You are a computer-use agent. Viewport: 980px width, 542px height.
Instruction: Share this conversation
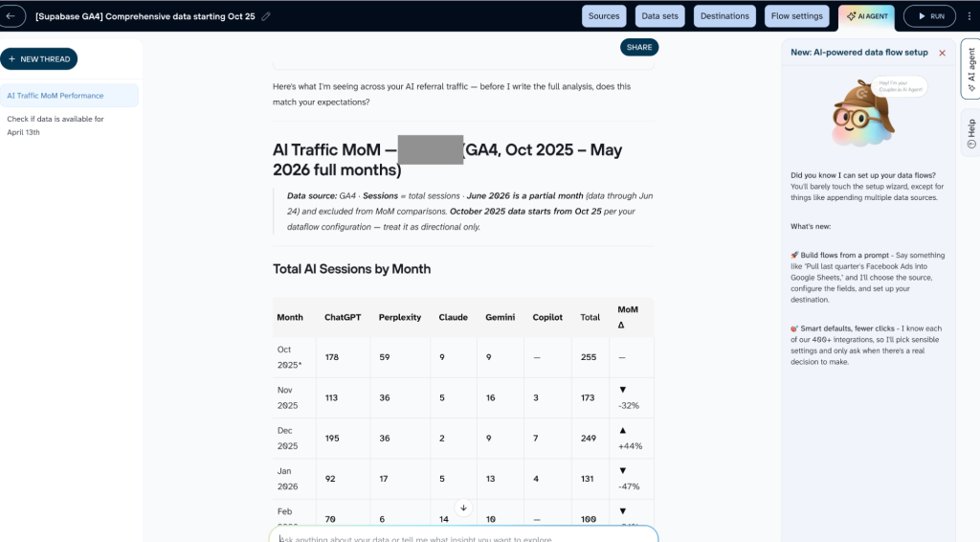tap(639, 47)
